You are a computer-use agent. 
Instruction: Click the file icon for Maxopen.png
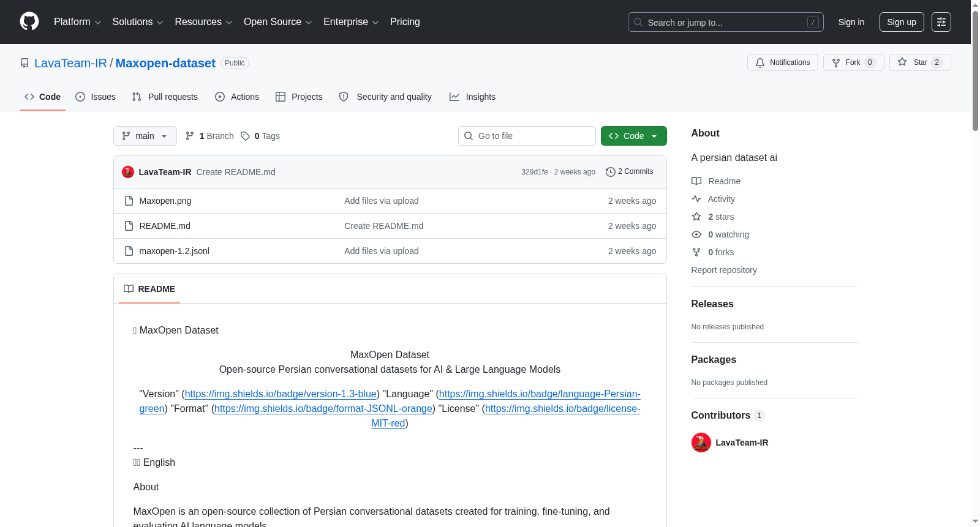pyautogui.click(x=129, y=201)
